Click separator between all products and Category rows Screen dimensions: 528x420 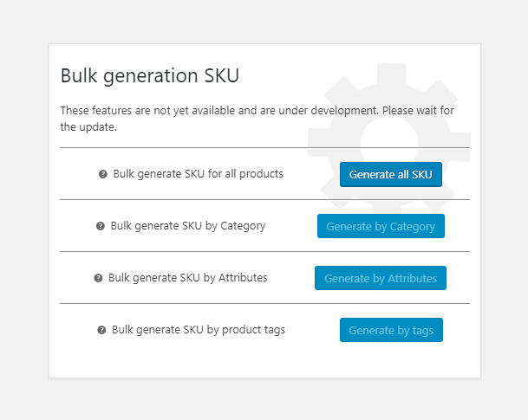pos(264,199)
